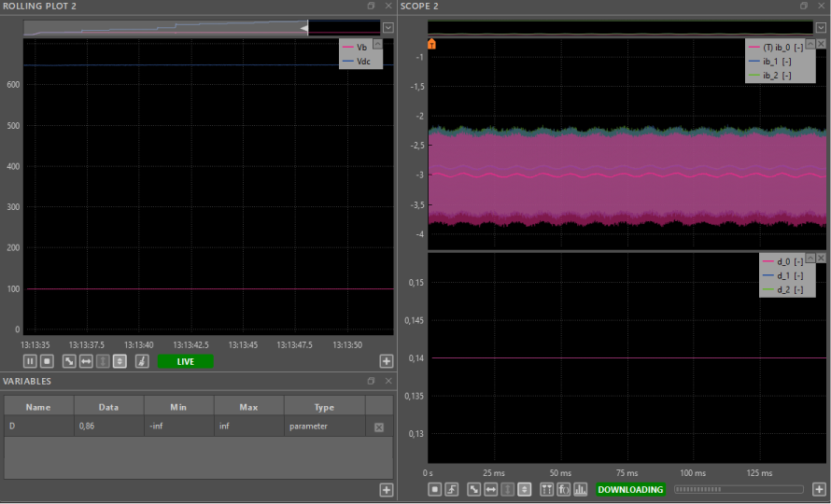Click the scope trigger edge settings icon

tap(452, 489)
